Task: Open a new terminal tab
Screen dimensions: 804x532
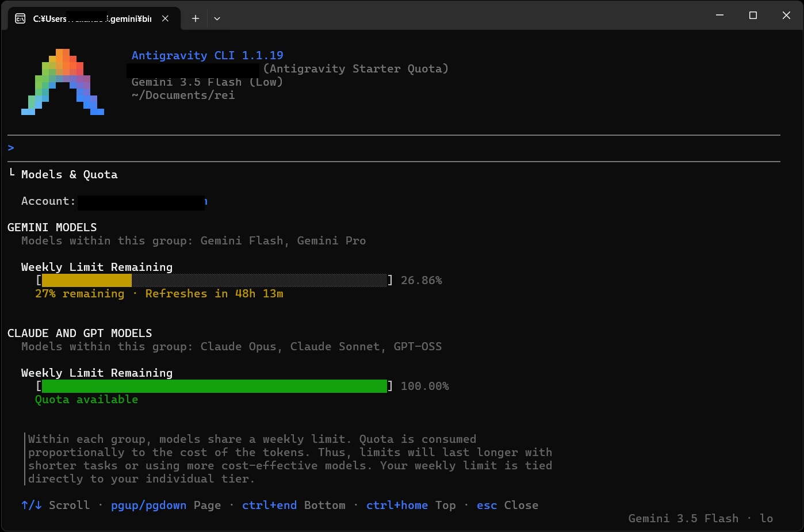Action: point(196,18)
